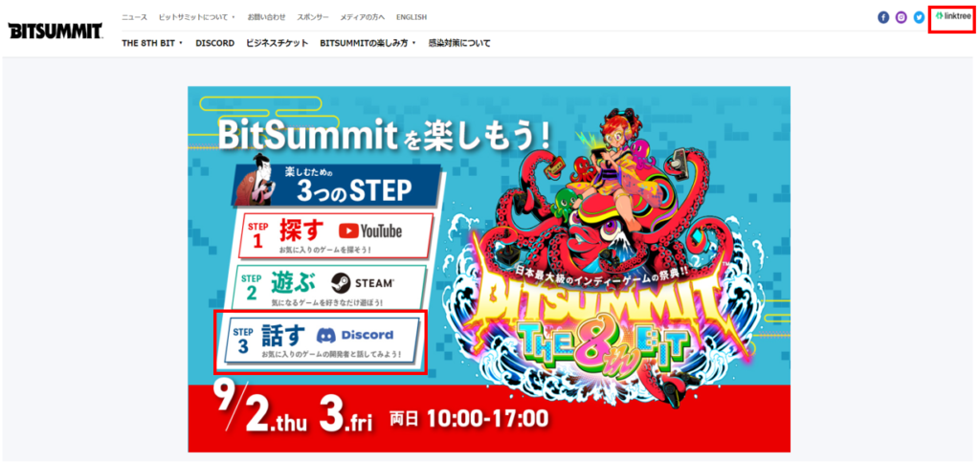
Task: Open the Twitter icon link
Action: tap(919, 17)
